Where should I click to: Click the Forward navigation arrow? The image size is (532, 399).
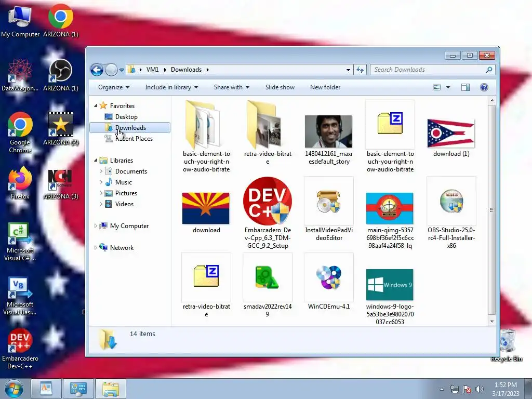(x=111, y=70)
